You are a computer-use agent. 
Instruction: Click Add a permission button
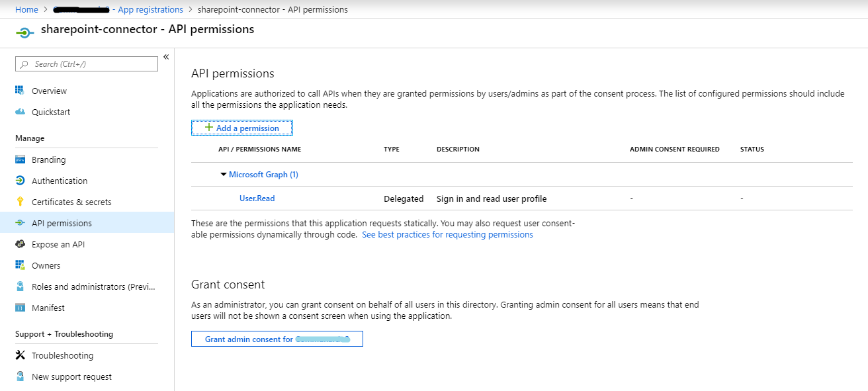tap(242, 128)
